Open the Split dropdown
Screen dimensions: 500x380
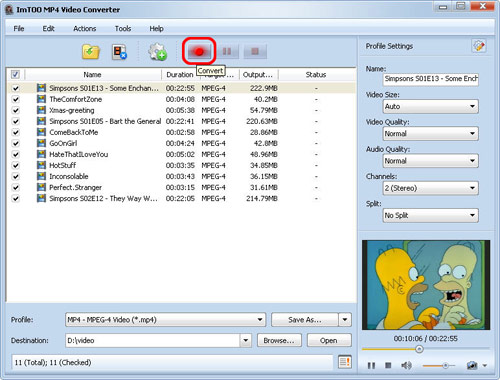tap(431, 215)
